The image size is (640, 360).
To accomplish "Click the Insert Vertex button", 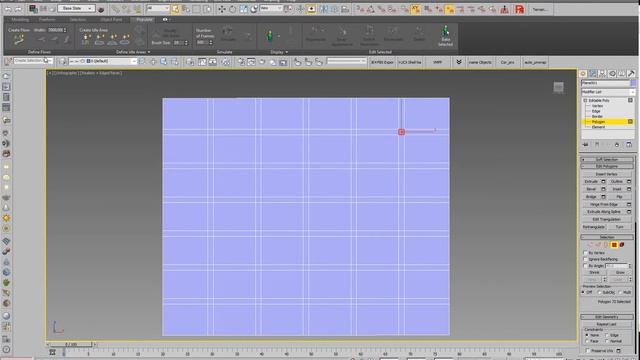I will point(607,174).
